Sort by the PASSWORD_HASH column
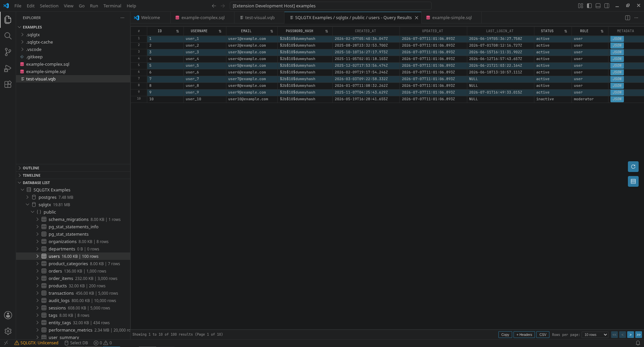The image size is (644, 347). tap(327, 31)
